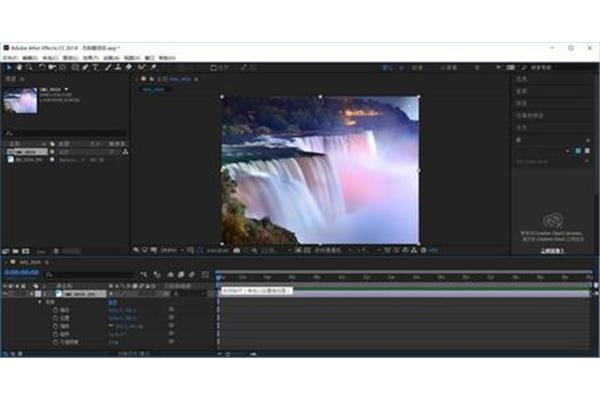The height and width of the screenshot is (400, 600).
Task: Click the trash icon in Project panel
Action: point(56,251)
